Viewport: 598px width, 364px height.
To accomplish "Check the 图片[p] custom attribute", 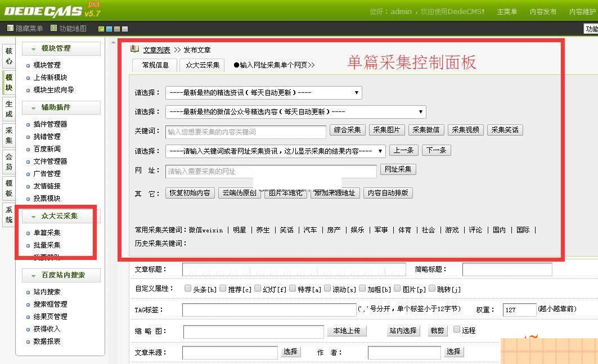I will pos(396,289).
